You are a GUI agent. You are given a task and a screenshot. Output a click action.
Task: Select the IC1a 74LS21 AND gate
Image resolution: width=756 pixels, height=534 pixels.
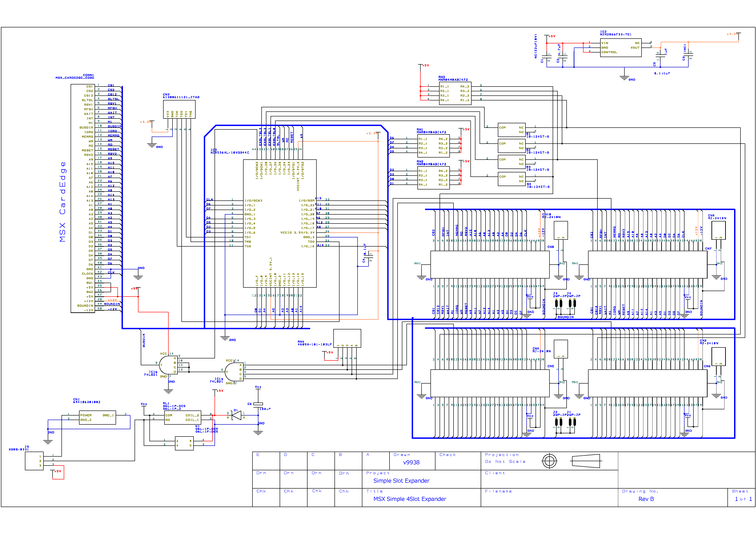click(x=234, y=372)
